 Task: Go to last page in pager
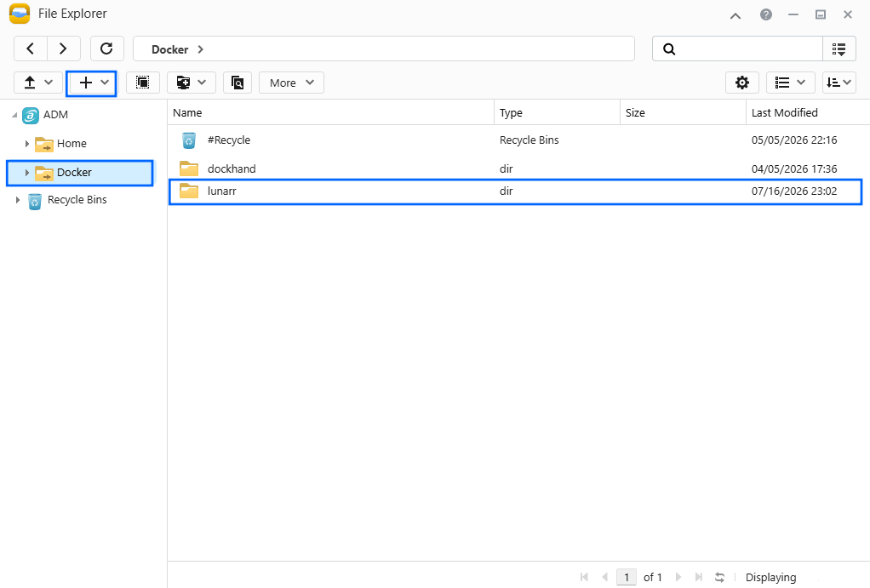pyautogui.click(x=699, y=577)
